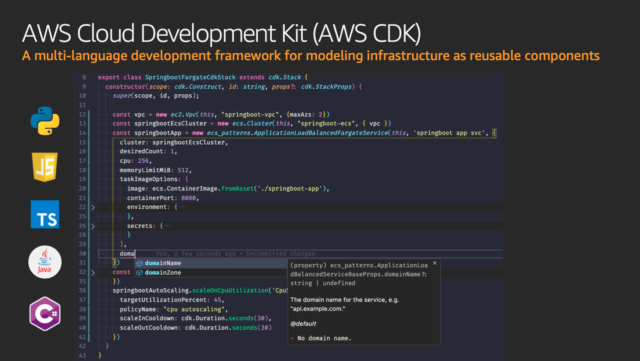Expand the folded code at line 32

pyautogui.click(x=93, y=272)
